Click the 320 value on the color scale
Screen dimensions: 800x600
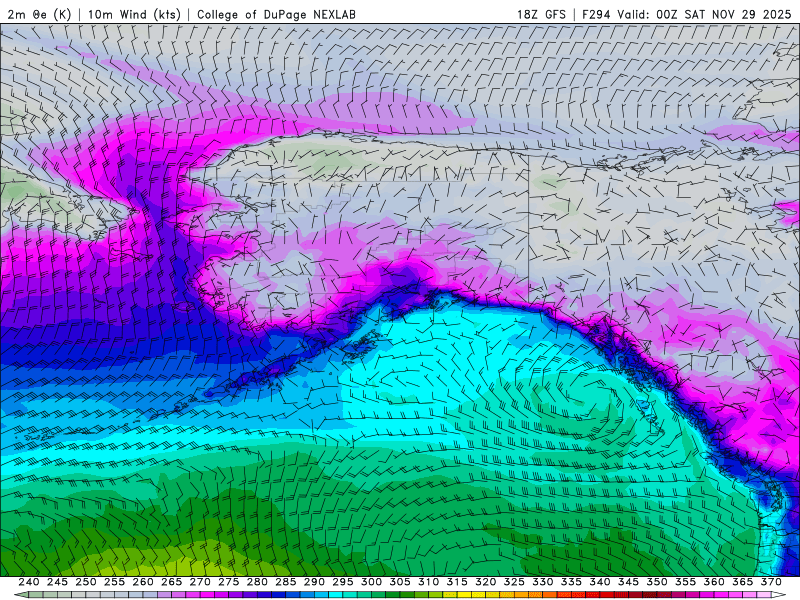[x=486, y=582]
